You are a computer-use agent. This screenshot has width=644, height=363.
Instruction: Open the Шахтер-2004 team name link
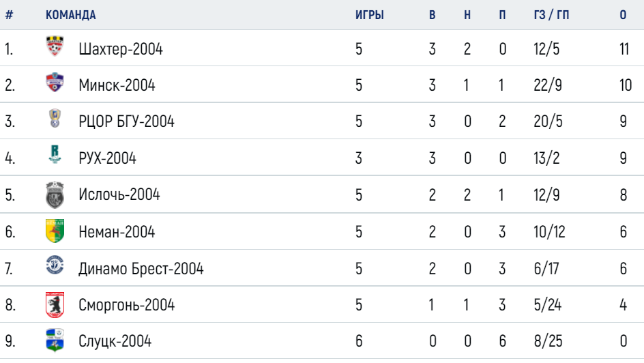pyautogui.click(x=121, y=49)
